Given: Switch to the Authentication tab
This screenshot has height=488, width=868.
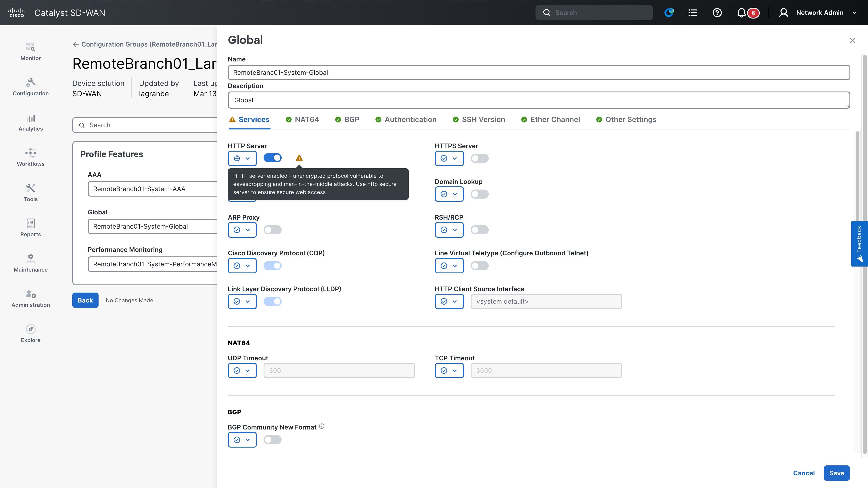Looking at the screenshot, I should (410, 119).
